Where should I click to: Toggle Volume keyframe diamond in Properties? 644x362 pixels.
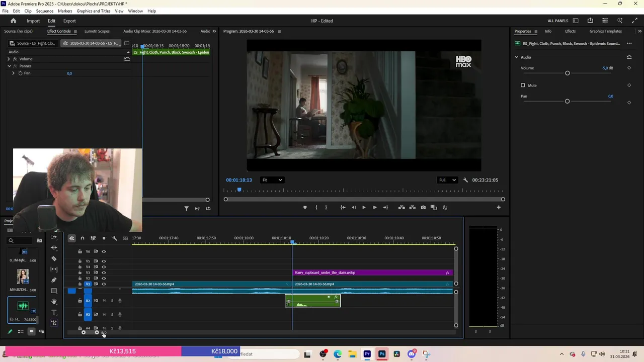point(629,68)
